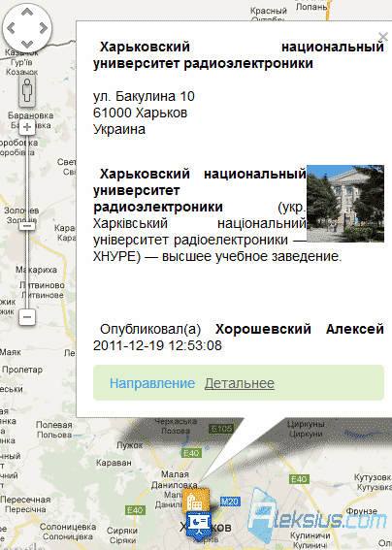Open the Направление link
Viewport: 392px width, 550px height.
click(152, 383)
